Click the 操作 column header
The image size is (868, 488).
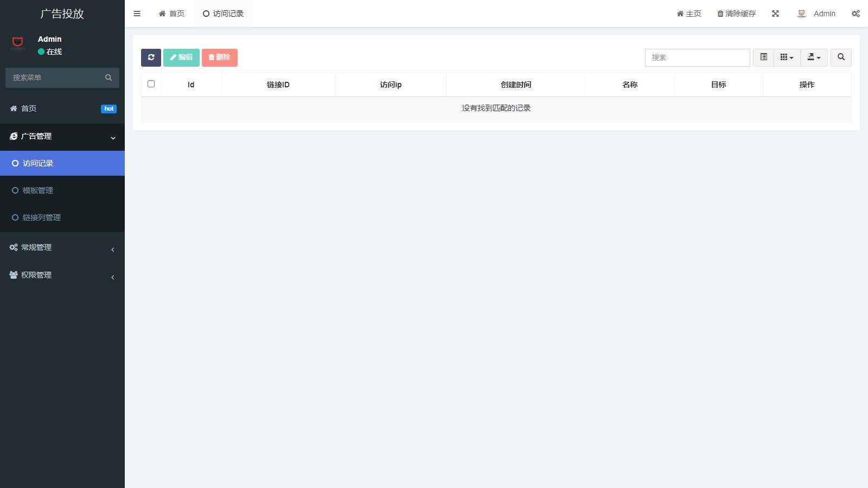(807, 85)
